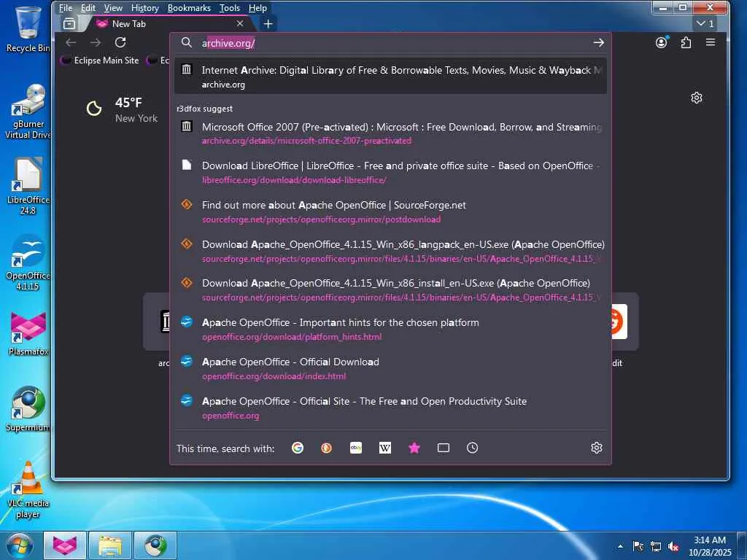Go back with the left arrow
The width and height of the screenshot is (747, 560).
coord(71,42)
